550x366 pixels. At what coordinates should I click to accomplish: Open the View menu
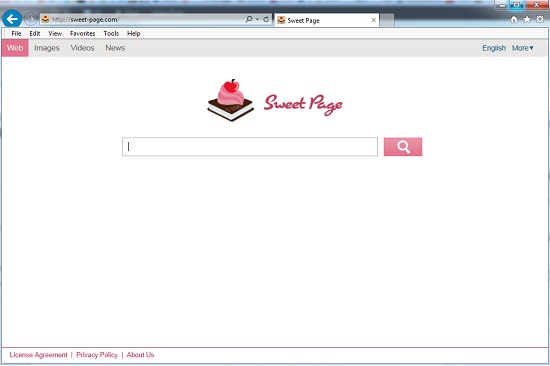[55, 34]
